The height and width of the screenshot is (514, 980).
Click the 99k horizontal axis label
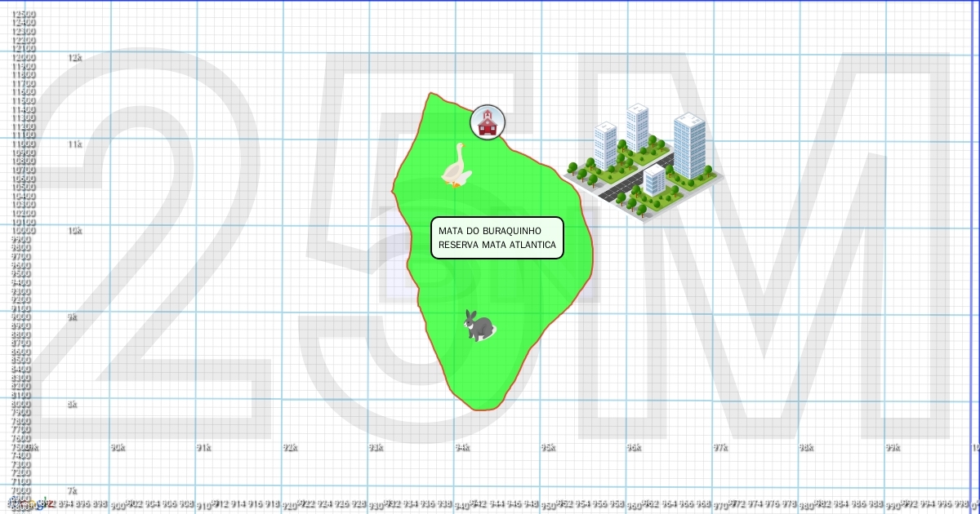[893, 447]
